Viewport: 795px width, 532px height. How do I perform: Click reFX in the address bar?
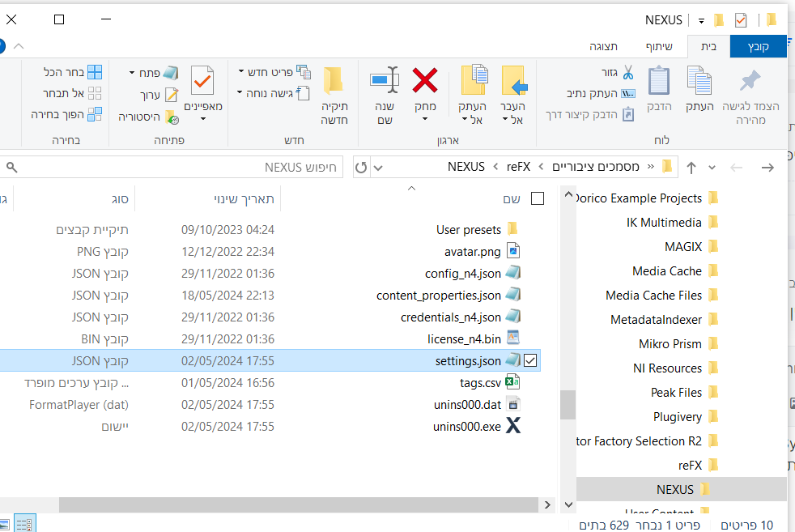(518, 167)
